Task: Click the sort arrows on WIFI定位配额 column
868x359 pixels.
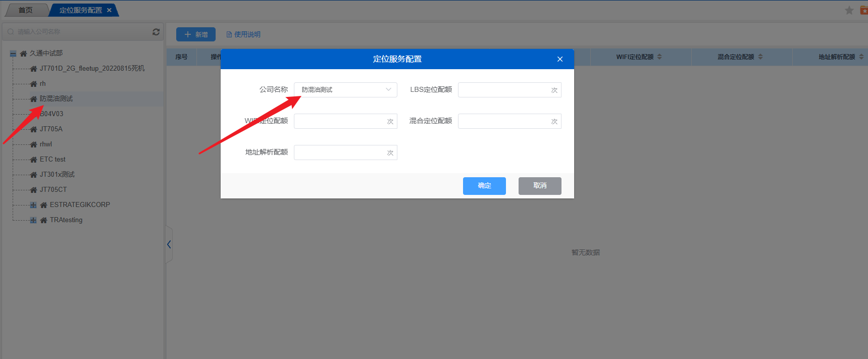Action: tap(659, 57)
